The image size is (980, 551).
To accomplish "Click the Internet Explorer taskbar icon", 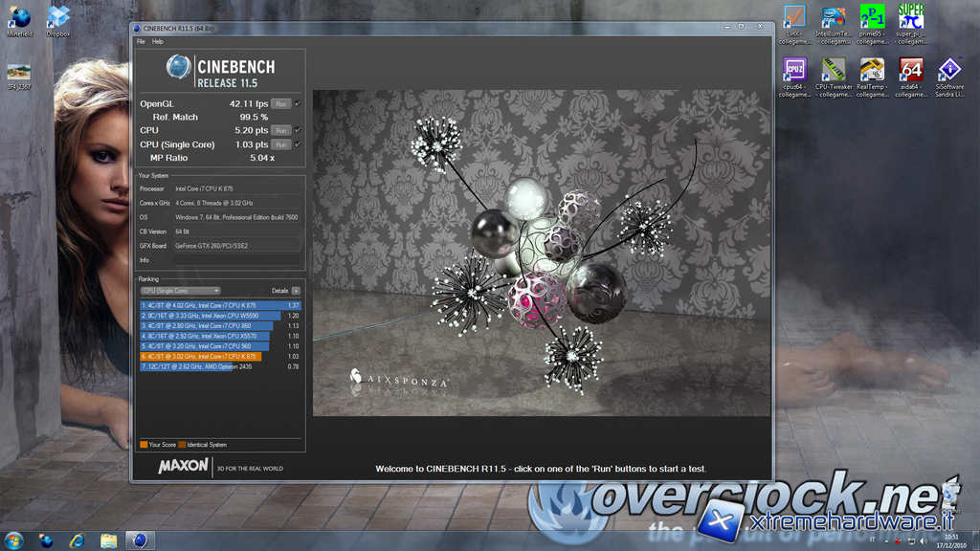I will coord(77,540).
